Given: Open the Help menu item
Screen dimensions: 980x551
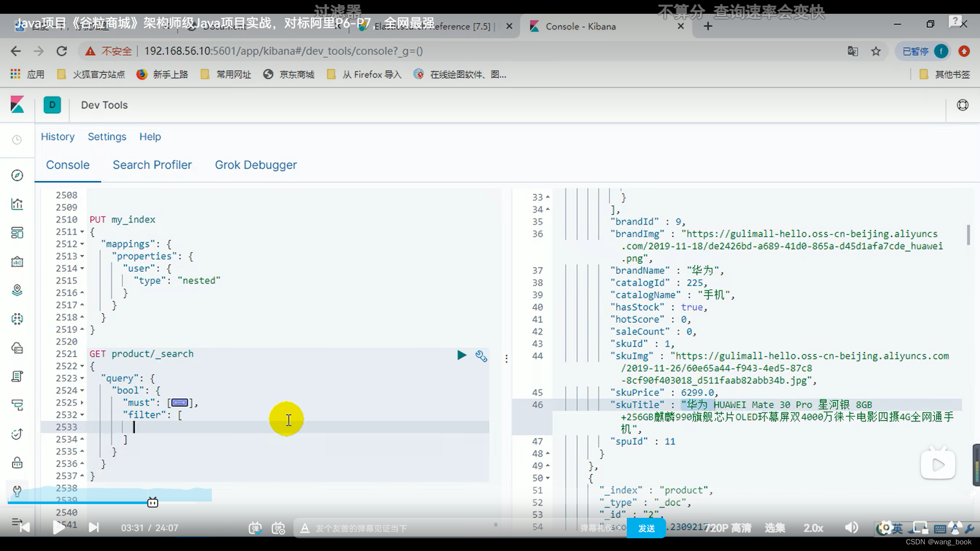Looking at the screenshot, I should (150, 137).
